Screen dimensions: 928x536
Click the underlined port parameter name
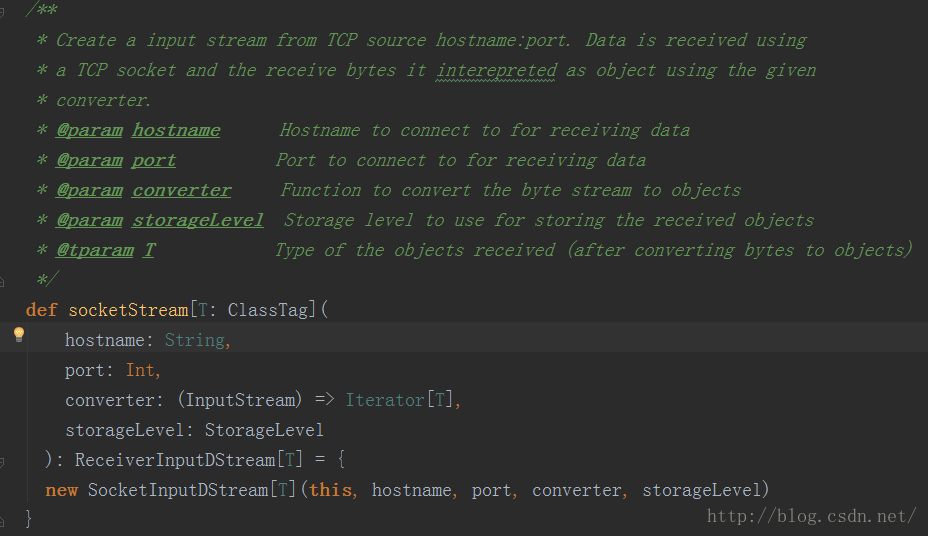tap(154, 160)
